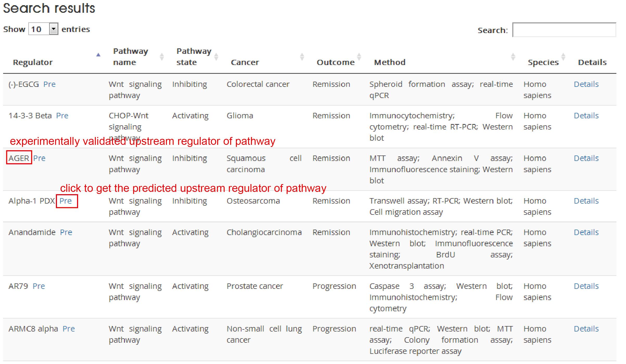Open Pre link for ARMC8 alpha
This screenshot has height=364, width=626.
coord(69,329)
